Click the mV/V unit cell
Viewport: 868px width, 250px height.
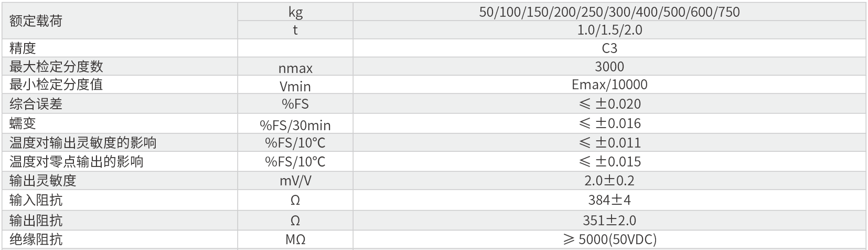coord(295,181)
